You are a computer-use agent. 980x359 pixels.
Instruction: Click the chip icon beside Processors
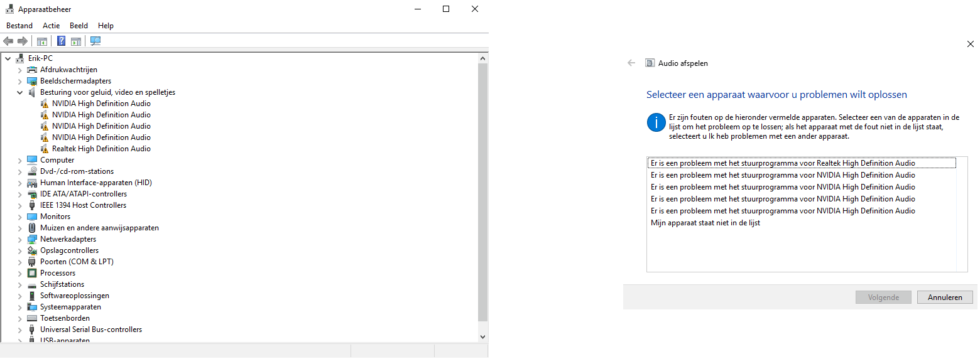[x=32, y=273]
